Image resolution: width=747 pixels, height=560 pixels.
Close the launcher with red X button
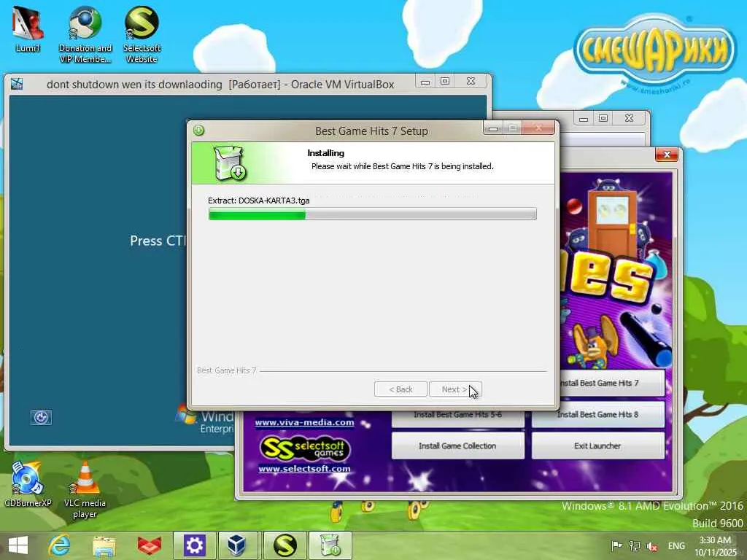[x=667, y=155]
